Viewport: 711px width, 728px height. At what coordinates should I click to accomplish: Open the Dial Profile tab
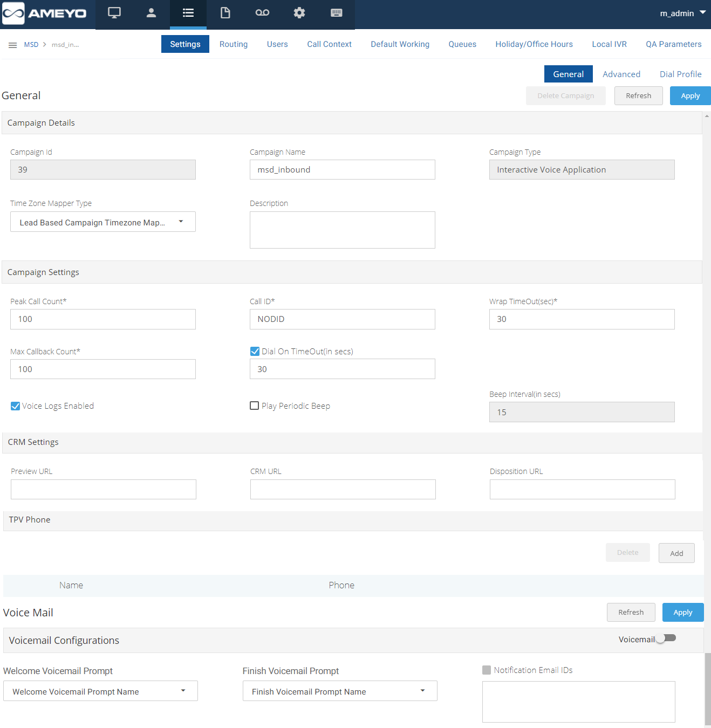(680, 74)
